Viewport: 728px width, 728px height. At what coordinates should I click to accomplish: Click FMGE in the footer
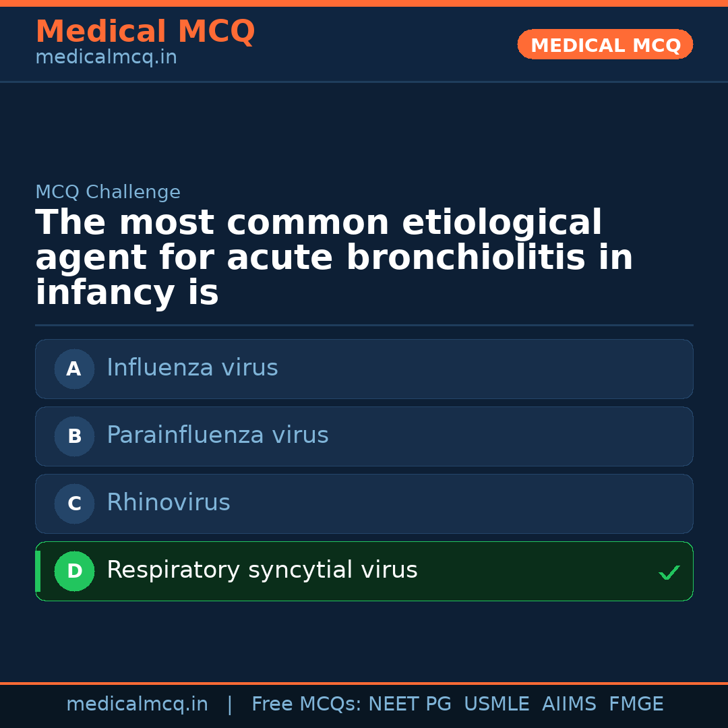tap(636, 704)
